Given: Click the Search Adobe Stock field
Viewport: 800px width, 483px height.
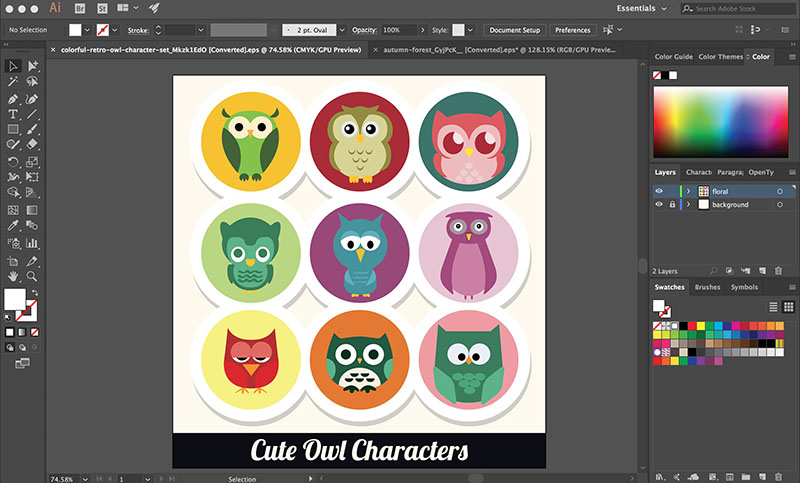Looking at the screenshot, I should coord(738,8).
